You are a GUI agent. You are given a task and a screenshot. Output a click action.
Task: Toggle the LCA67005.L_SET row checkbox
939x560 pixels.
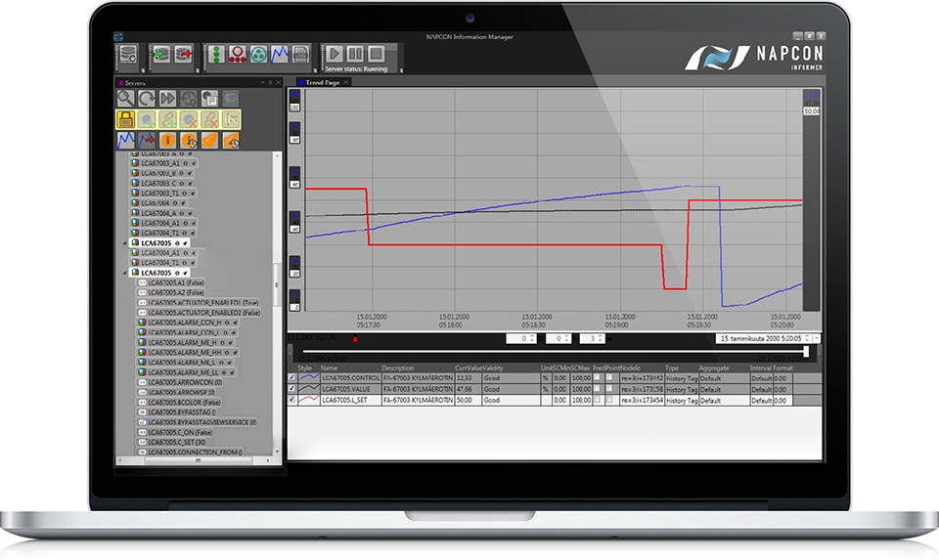tap(292, 401)
